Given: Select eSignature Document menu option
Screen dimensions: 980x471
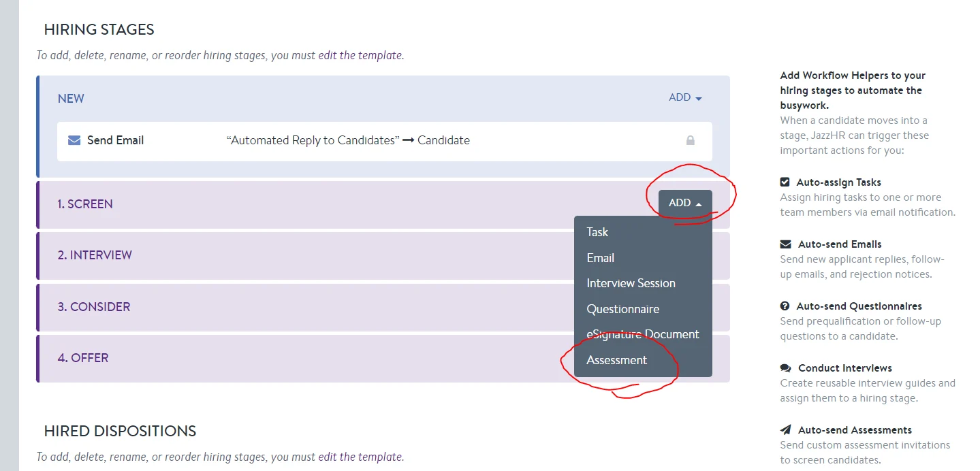Looking at the screenshot, I should tap(643, 334).
